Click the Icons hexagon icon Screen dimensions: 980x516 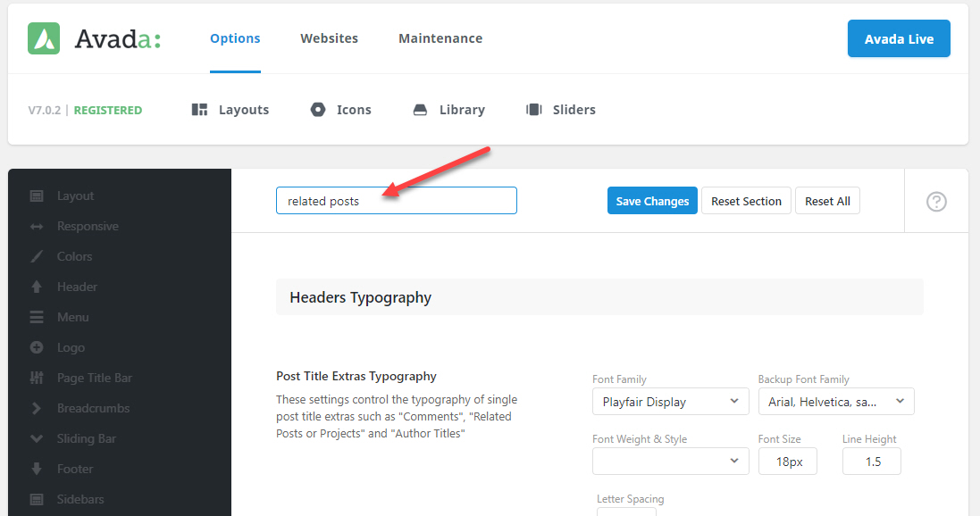(x=318, y=110)
